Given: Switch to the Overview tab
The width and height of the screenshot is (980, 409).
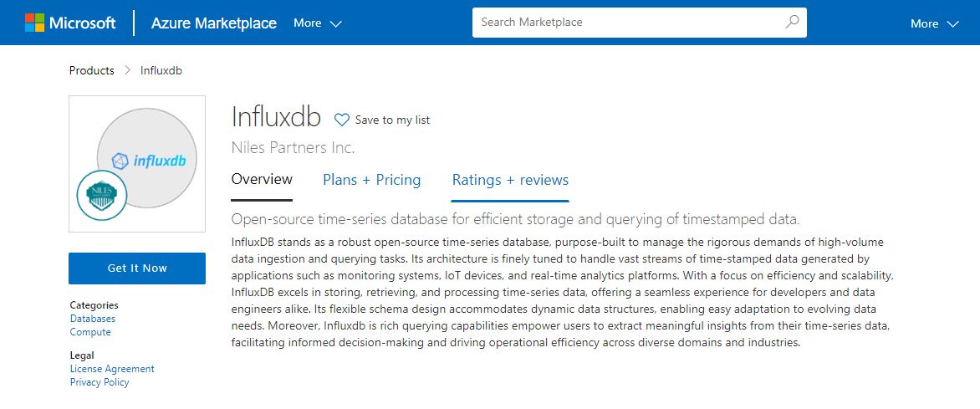Looking at the screenshot, I should click(x=262, y=180).
